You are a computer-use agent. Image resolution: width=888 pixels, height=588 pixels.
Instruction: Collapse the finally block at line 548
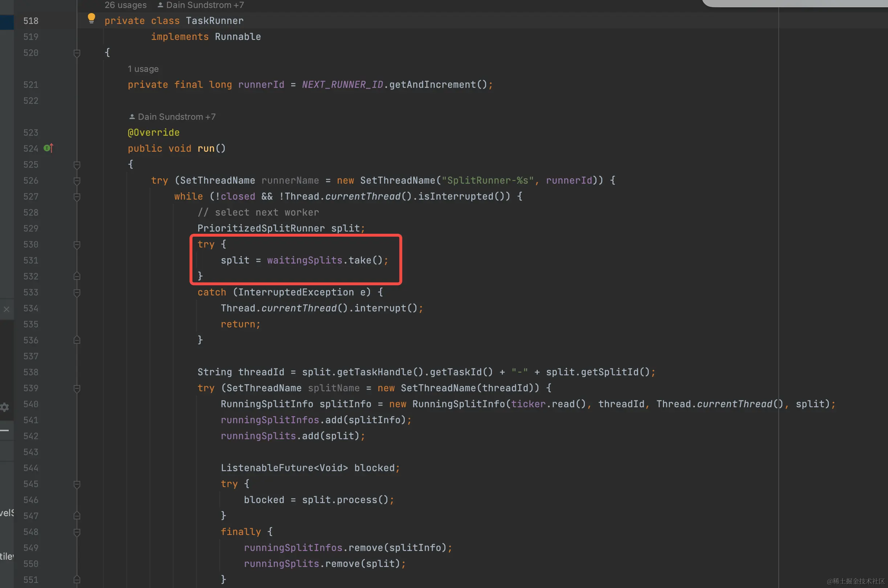77,532
